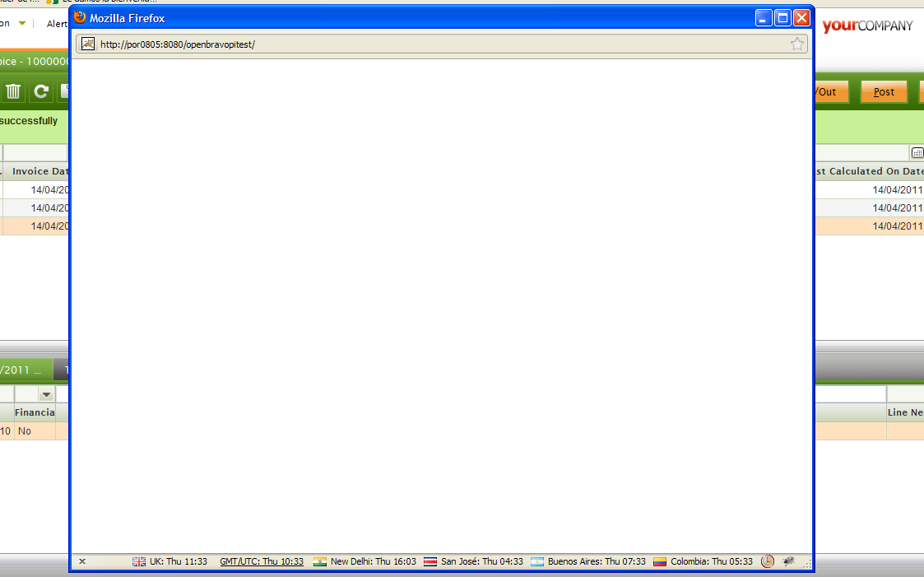
Task: Click the India flag in the status bar
Action: point(320,561)
